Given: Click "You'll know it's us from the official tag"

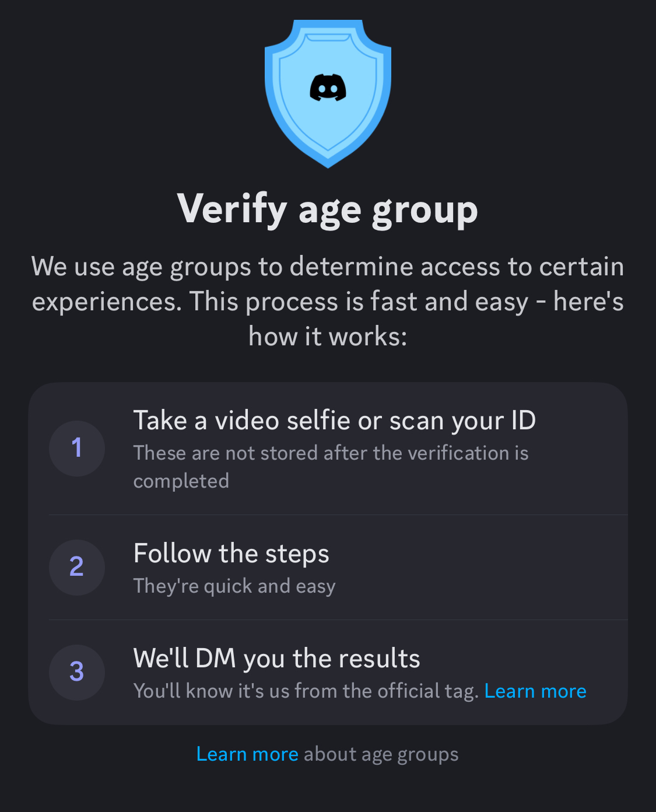Looking at the screenshot, I should 306,691.
